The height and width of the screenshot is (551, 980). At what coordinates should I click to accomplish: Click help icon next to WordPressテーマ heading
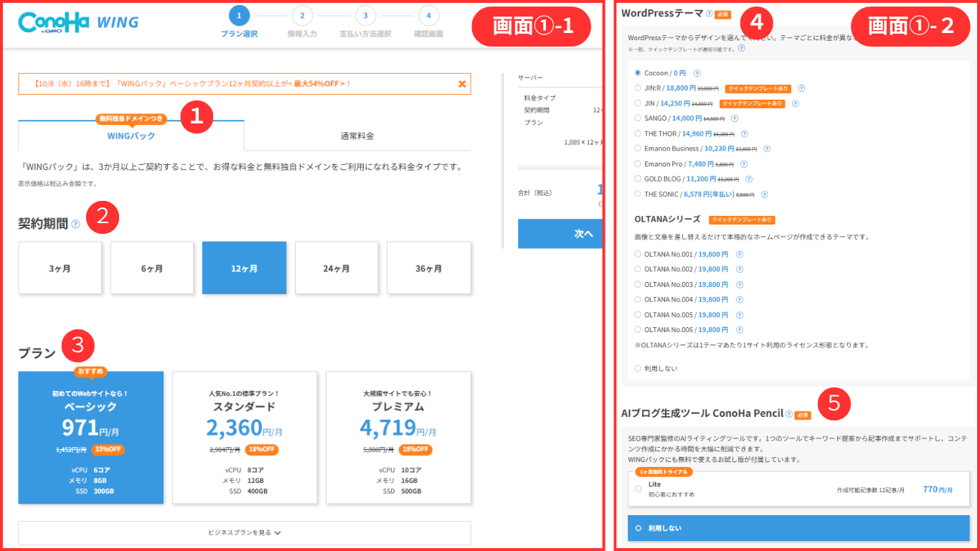point(710,14)
